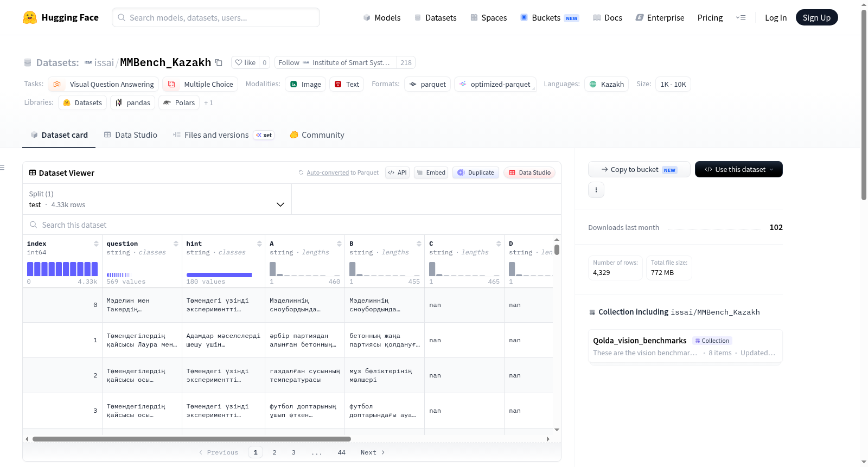Image resolution: width=868 pixels, height=467 pixels.
Task: Click the parquet format tag
Action: (427, 84)
